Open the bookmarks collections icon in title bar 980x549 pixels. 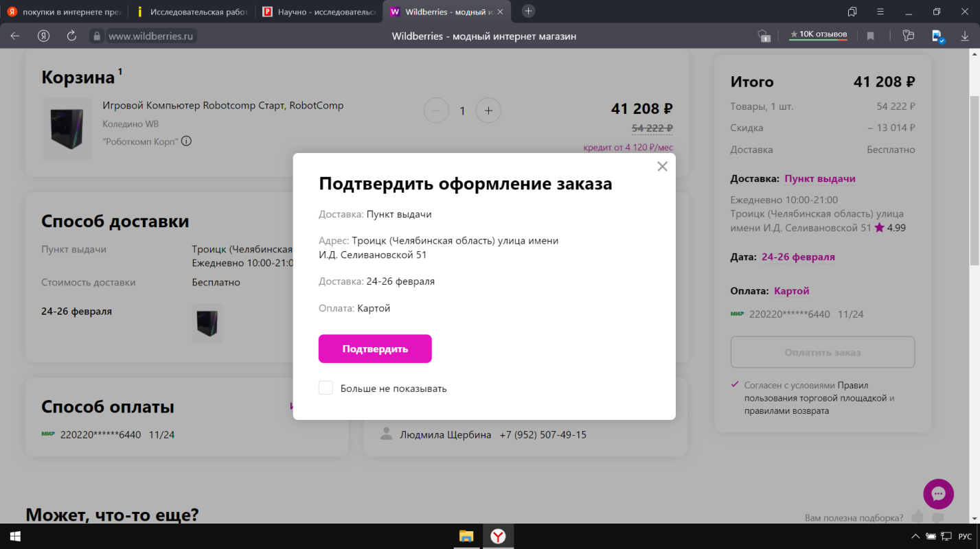tap(852, 12)
